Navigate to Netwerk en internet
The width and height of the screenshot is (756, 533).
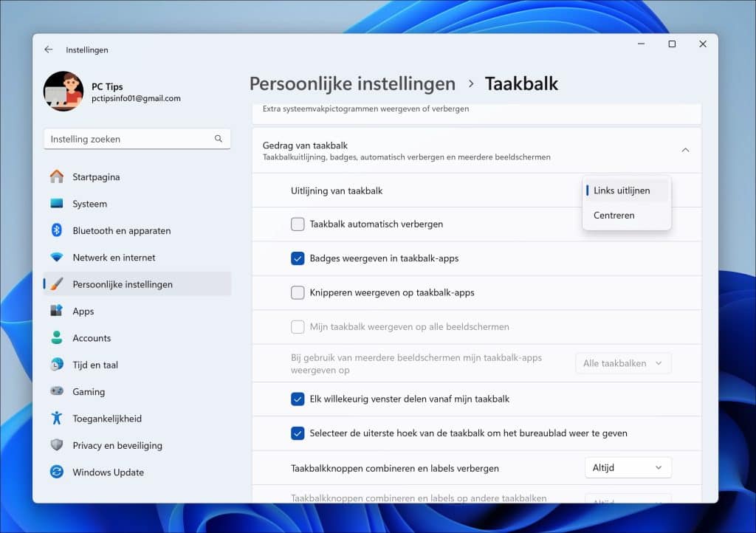tap(137, 258)
